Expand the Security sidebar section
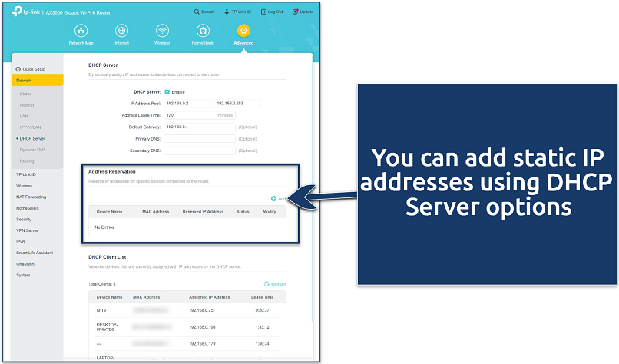619x364 pixels. [x=24, y=219]
